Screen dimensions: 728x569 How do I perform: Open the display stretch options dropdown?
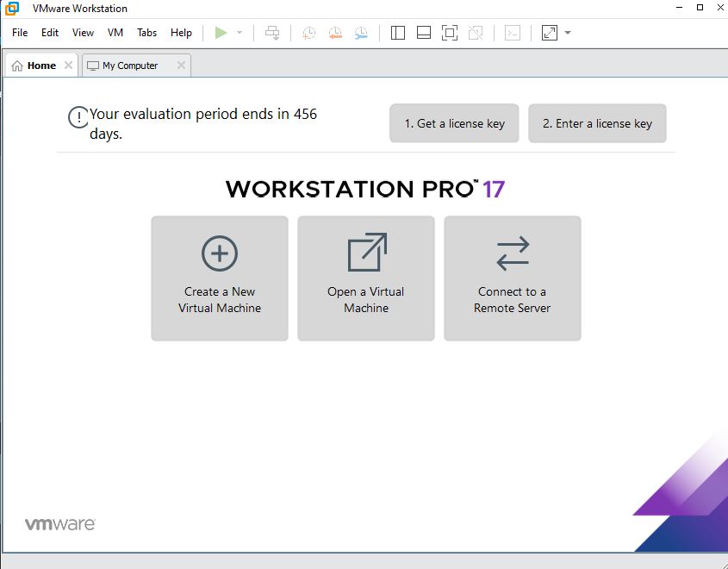click(565, 32)
